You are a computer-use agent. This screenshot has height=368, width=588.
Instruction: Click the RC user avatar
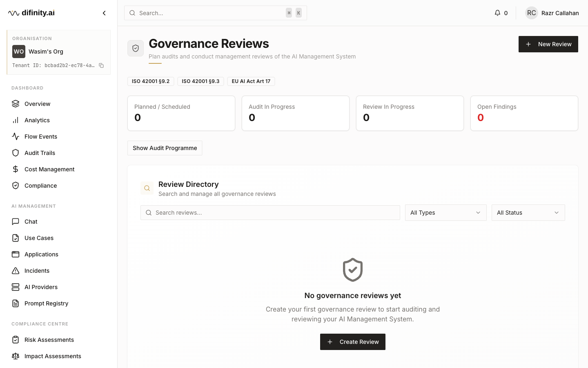tap(532, 13)
